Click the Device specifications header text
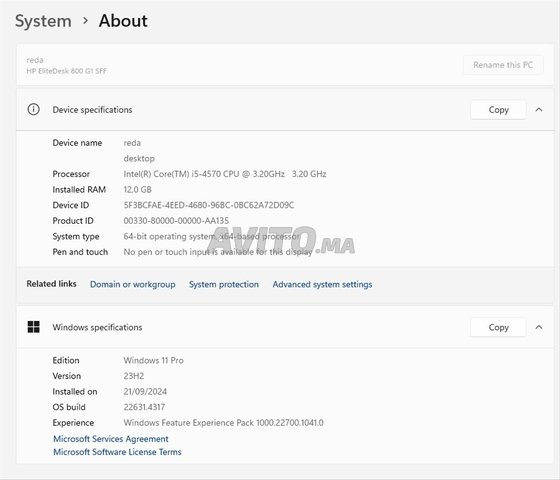 [92, 110]
